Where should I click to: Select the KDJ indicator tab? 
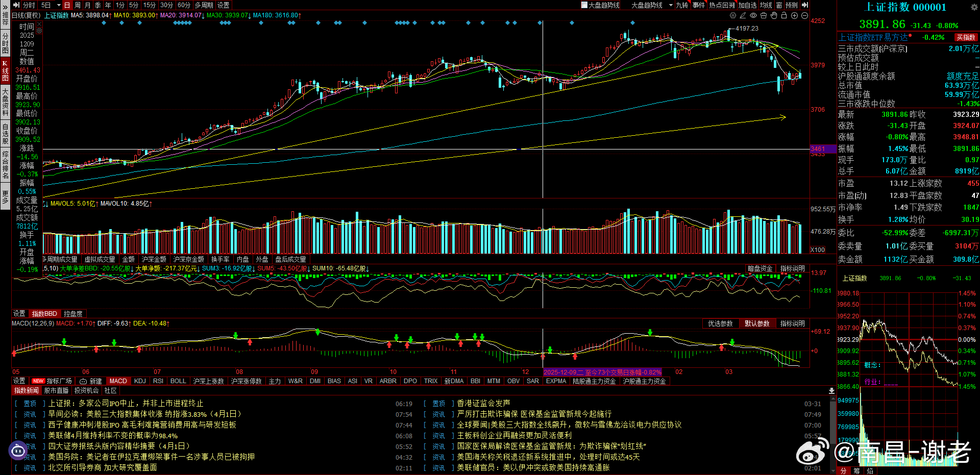[x=140, y=381]
